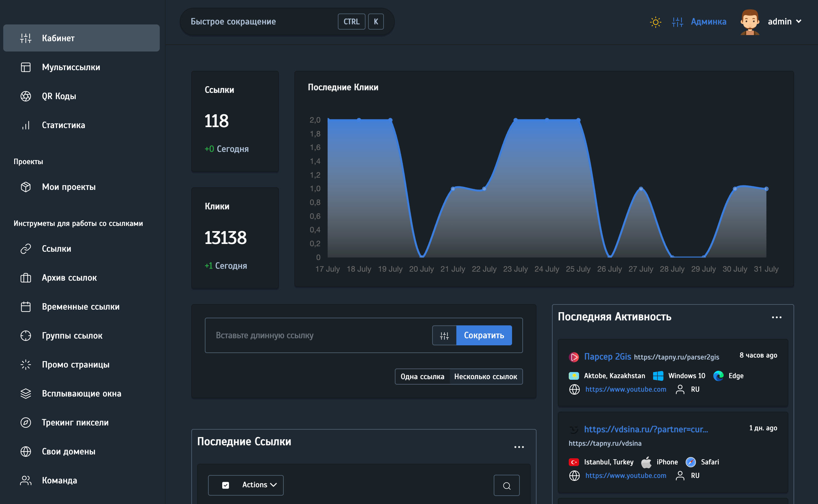
Task: Expand the Actions dropdown
Action: [260, 485]
